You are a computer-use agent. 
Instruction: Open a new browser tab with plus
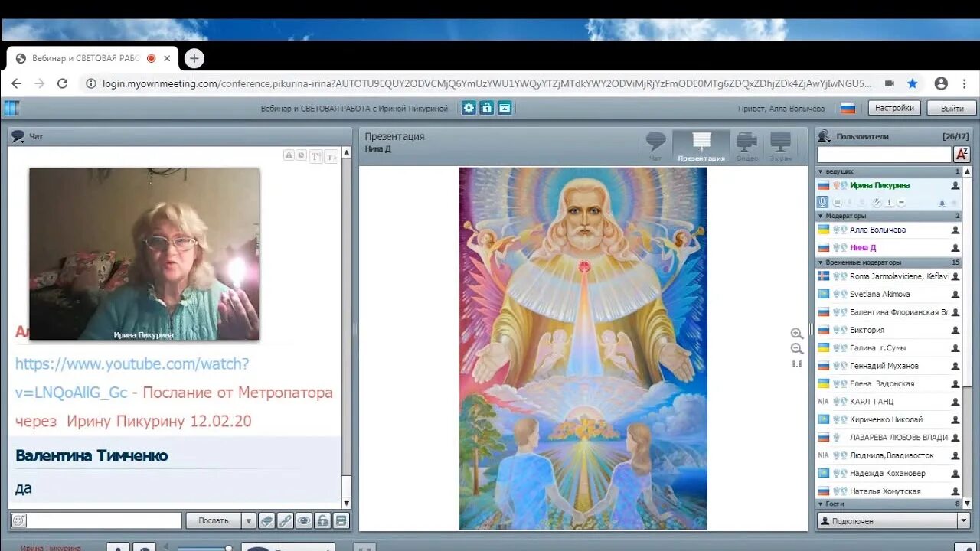click(x=194, y=58)
